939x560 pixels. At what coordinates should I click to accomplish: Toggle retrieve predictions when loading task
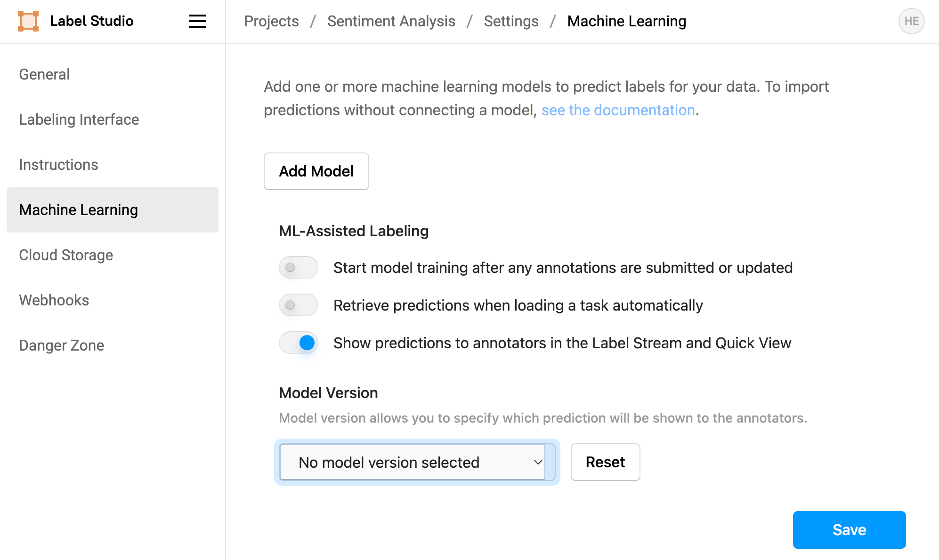tap(299, 305)
